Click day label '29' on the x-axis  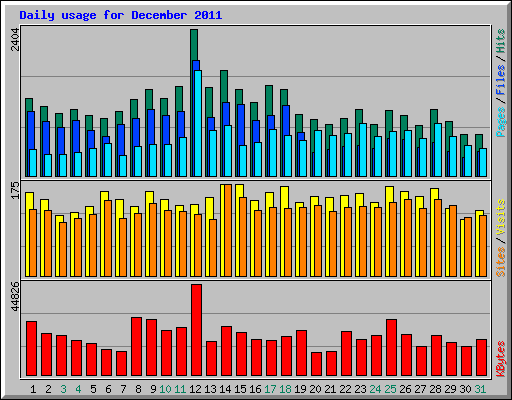tap(450, 389)
